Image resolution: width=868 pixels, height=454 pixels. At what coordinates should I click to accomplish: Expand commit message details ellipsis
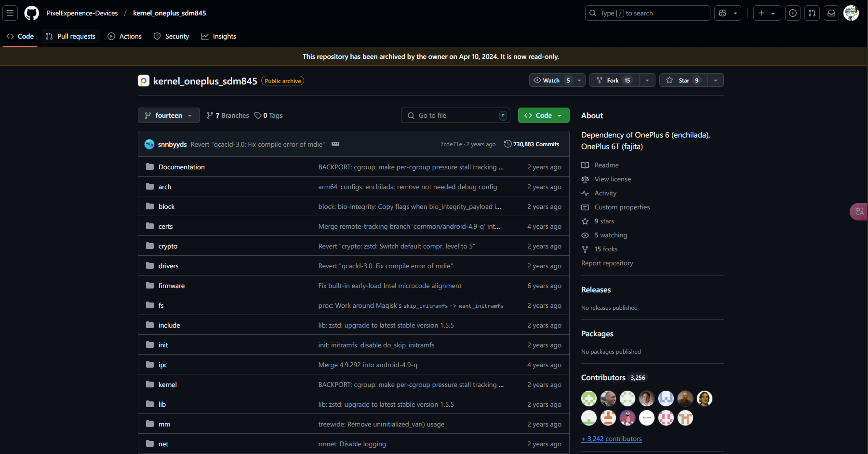335,144
